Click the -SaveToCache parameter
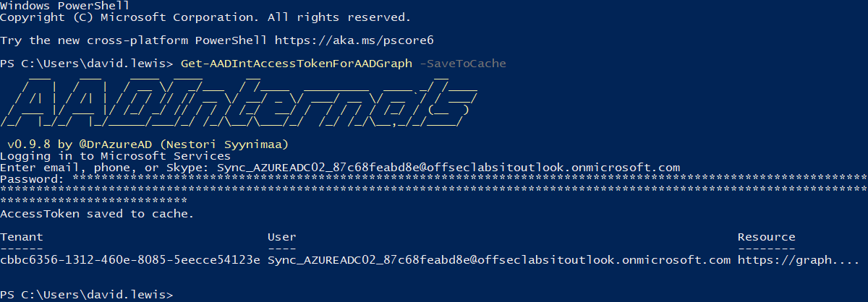 [x=463, y=64]
